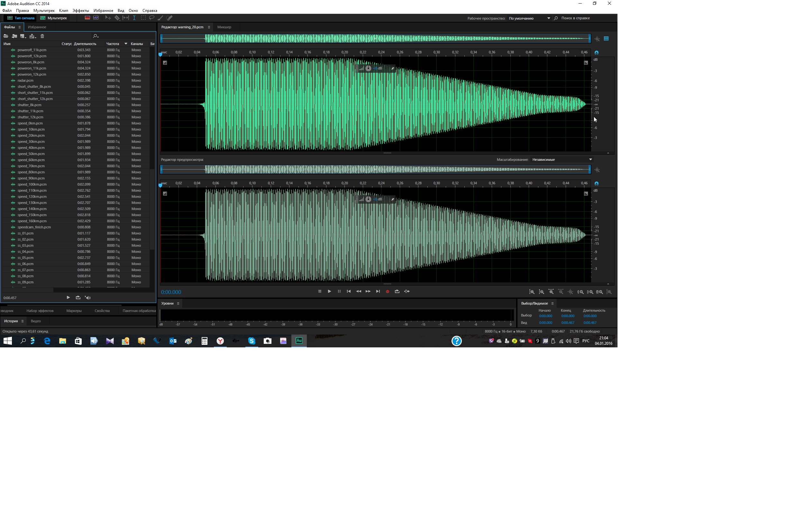This screenshot has width=804, height=532.
Task: Expand the New File dropdown in Files panel
Action: pyautogui.click(x=23, y=36)
